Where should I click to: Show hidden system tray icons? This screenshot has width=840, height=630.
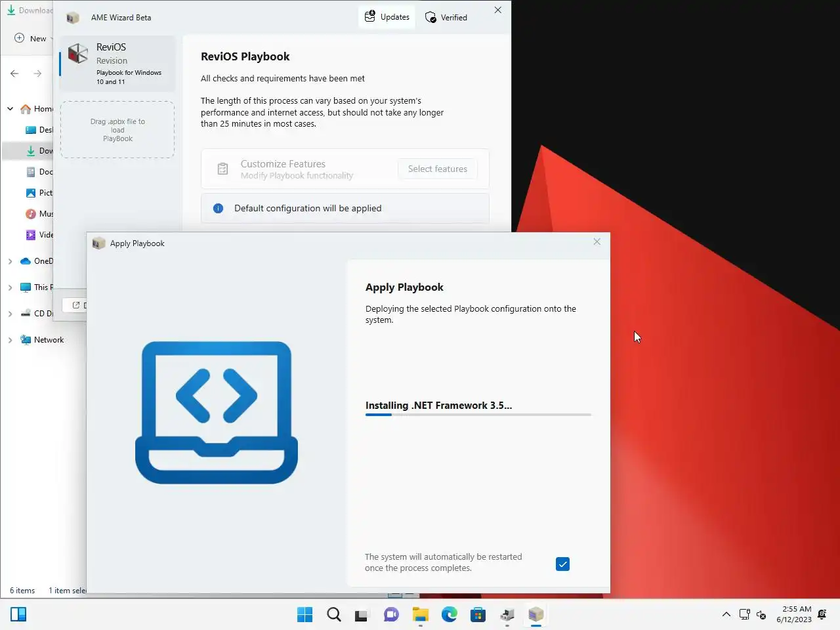tap(726, 615)
